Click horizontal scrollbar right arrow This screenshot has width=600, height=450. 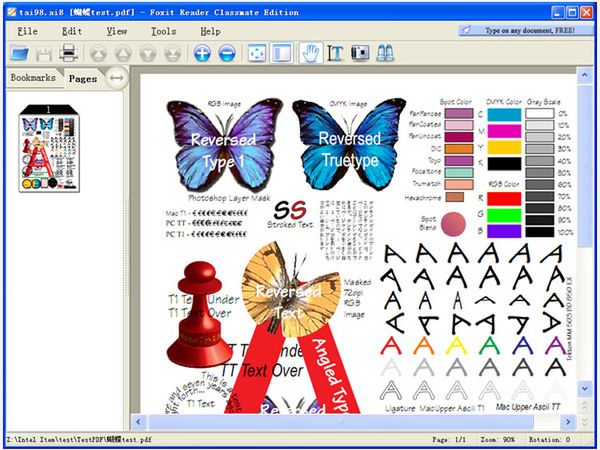pos(568,422)
